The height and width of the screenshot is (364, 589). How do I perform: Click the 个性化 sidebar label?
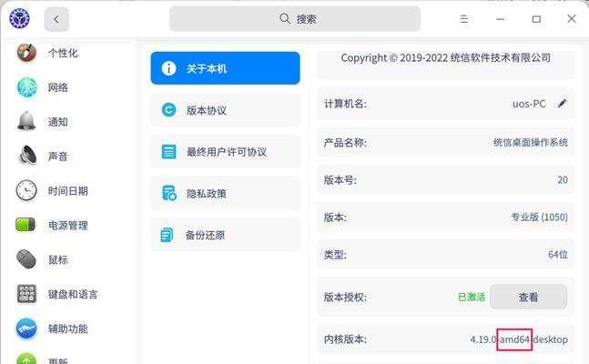click(x=63, y=53)
